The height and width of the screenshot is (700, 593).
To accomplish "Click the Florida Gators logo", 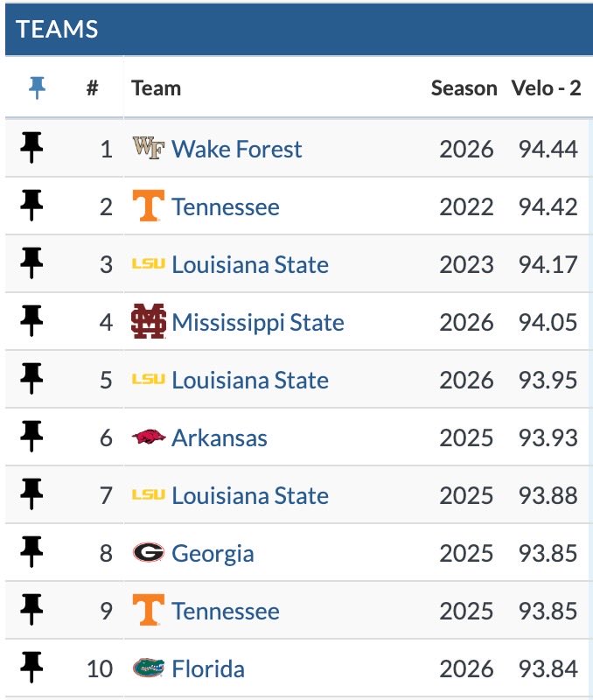I will 149,668.
